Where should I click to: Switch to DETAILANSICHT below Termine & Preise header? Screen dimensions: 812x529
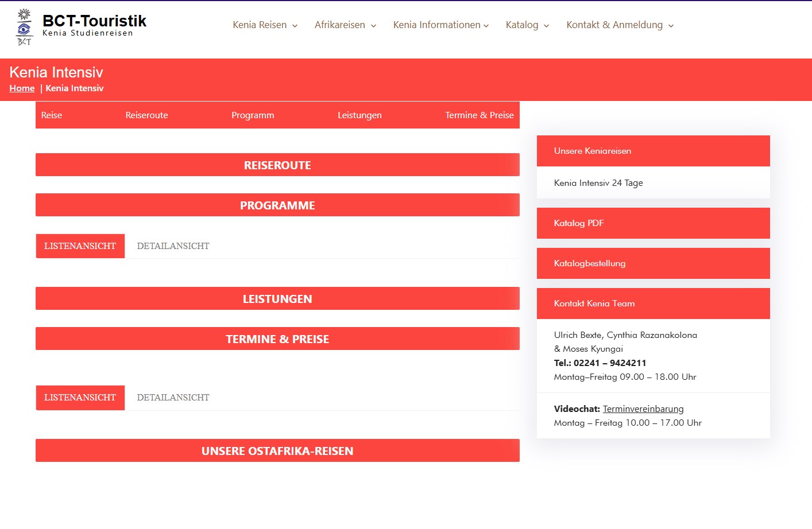pyautogui.click(x=173, y=398)
